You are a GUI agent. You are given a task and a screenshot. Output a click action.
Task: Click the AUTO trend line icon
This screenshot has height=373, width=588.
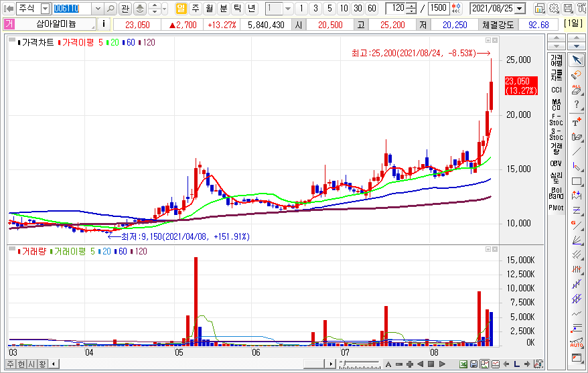577,343
